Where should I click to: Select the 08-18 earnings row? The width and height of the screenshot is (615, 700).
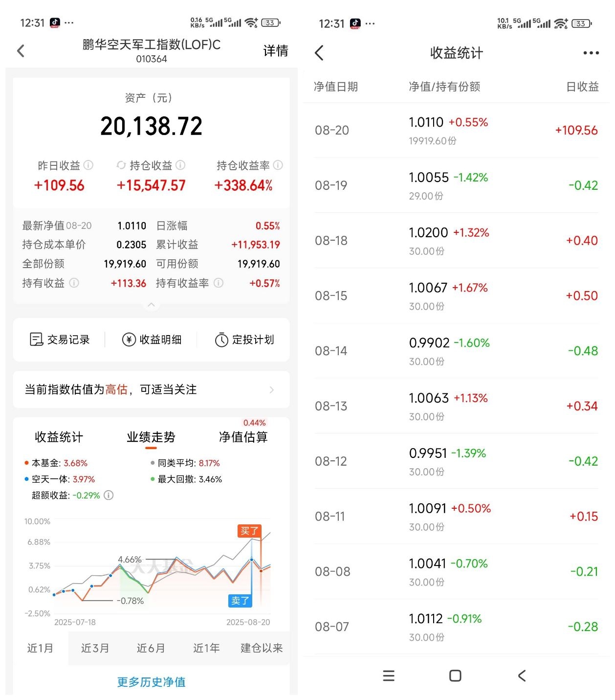point(456,241)
